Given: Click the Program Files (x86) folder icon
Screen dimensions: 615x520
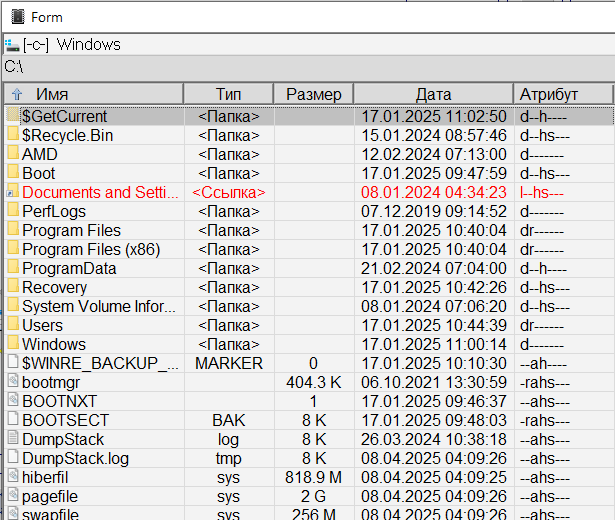Looking at the screenshot, I should (x=12, y=249).
